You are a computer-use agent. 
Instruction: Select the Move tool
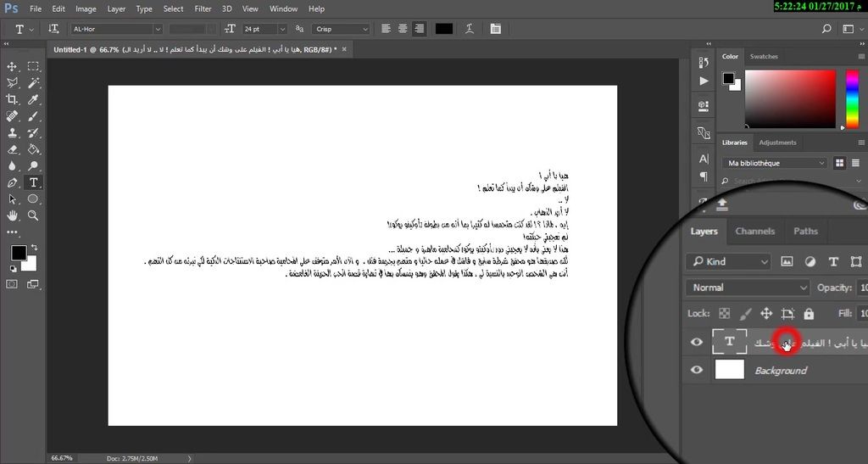tap(12, 66)
